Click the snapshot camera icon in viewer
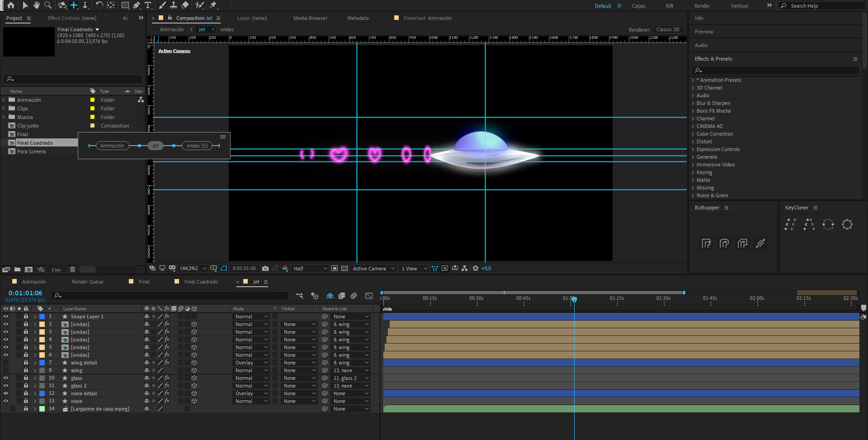868x440 pixels. point(265,269)
